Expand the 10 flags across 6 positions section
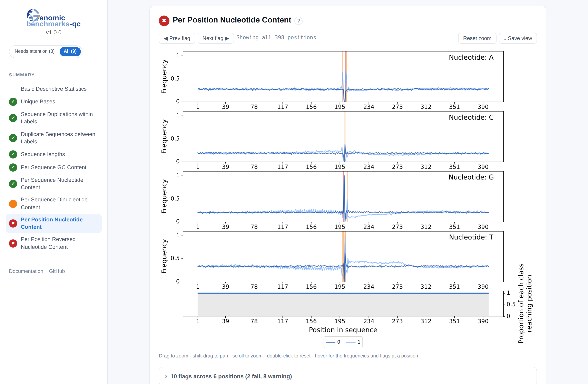This screenshot has height=384, width=588. click(348, 376)
